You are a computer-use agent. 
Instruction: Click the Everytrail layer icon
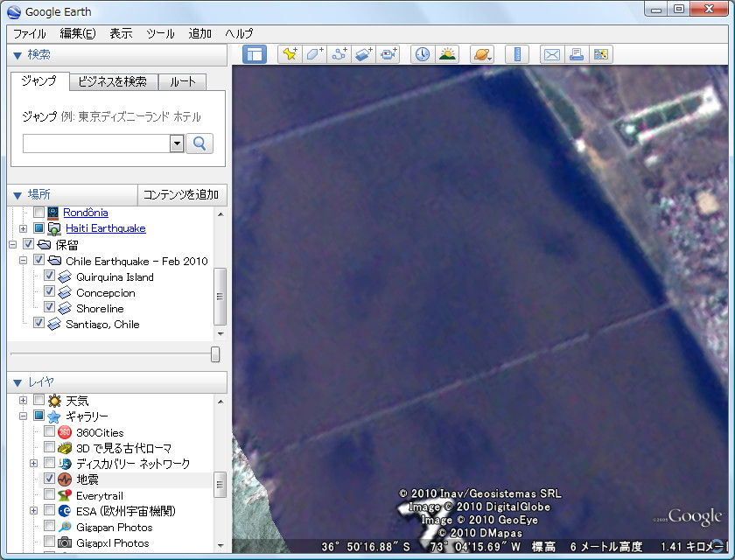tap(65, 495)
